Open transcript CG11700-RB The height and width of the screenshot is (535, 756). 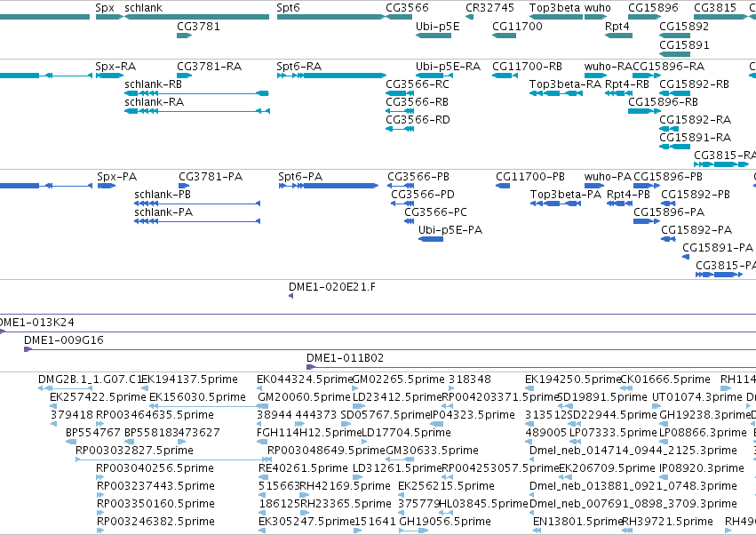coord(527,66)
